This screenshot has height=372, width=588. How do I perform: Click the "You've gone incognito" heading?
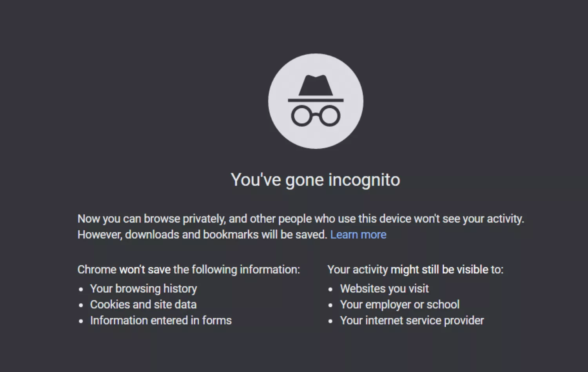(315, 180)
